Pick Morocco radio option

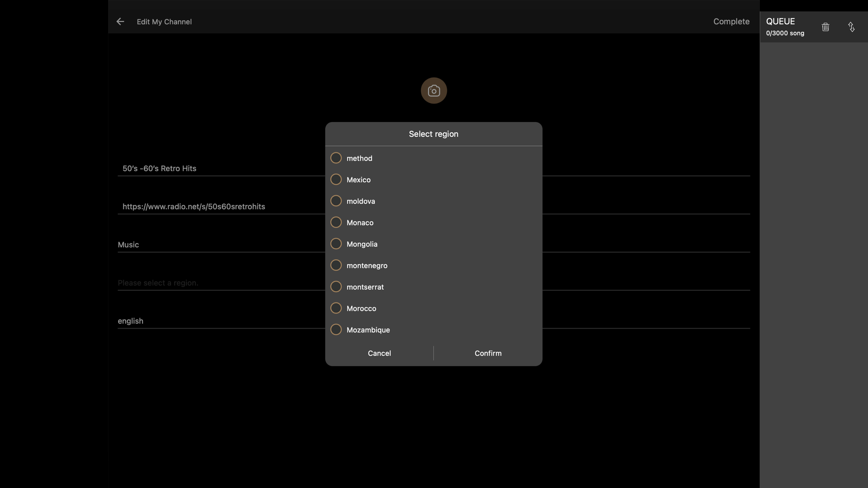coord(336,308)
